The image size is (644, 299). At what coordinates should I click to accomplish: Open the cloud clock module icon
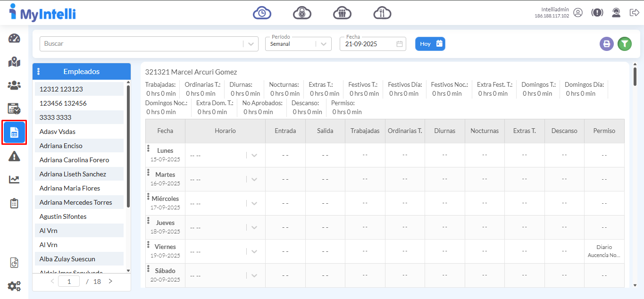click(x=262, y=13)
